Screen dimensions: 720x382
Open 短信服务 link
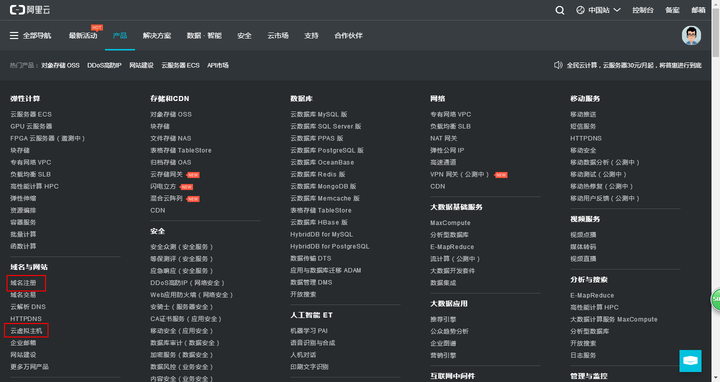coord(583,126)
